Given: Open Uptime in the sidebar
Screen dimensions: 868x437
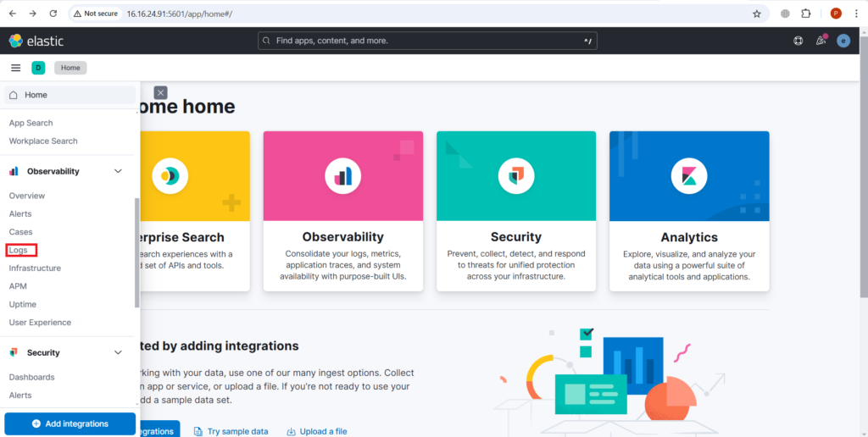Looking at the screenshot, I should (x=23, y=304).
